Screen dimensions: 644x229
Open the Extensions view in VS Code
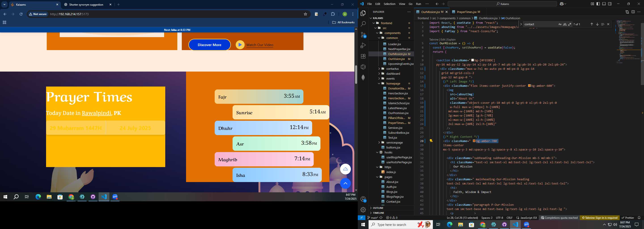point(363,56)
